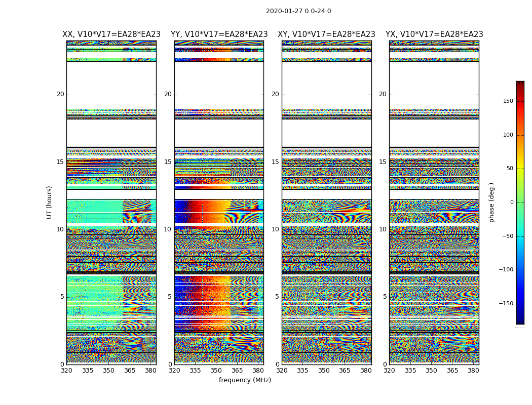Image resolution: width=532 pixels, height=405 pixels.
Task: Click the 15 hour tick of YY panel
Action: (168, 161)
